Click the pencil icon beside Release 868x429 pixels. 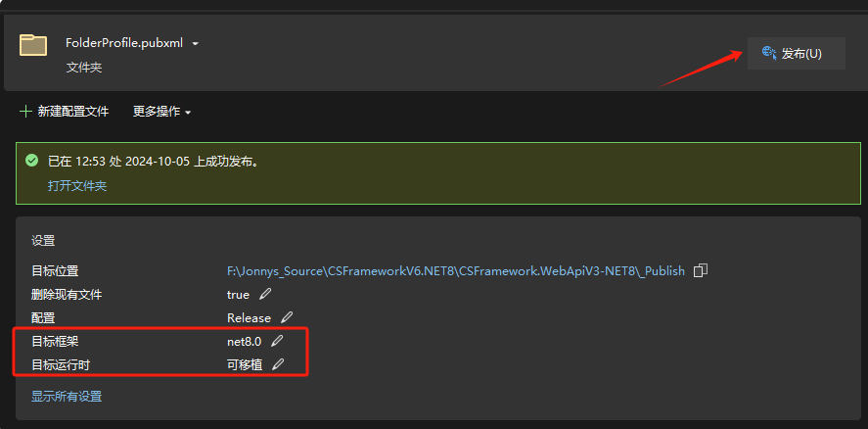(287, 317)
